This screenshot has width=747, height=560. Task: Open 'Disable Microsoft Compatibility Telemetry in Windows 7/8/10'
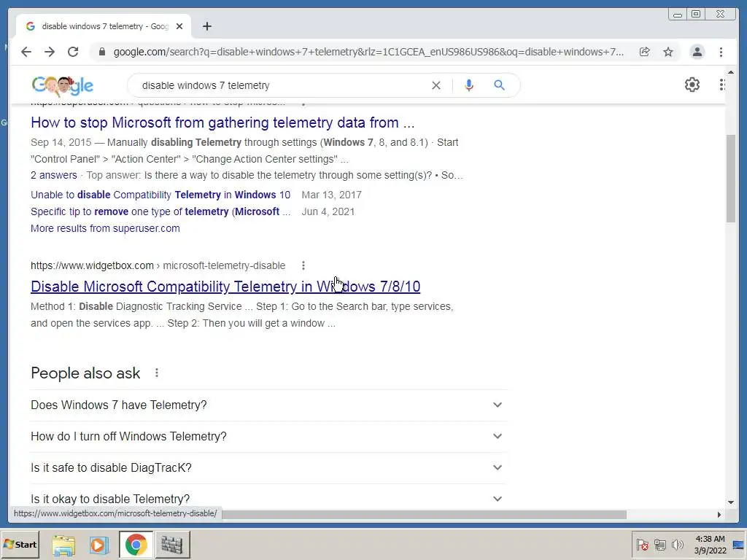(x=225, y=287)
